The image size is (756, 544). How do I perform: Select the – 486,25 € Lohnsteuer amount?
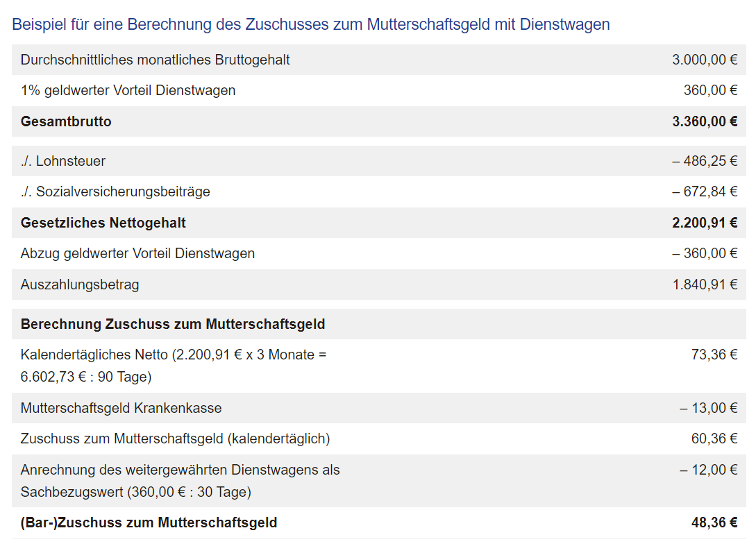704,161
